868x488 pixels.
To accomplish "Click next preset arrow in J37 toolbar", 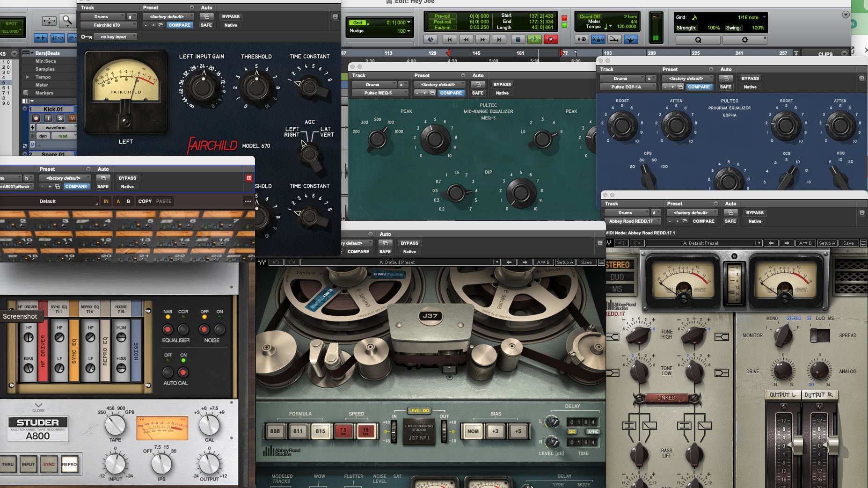I will (x=525, y=262).
